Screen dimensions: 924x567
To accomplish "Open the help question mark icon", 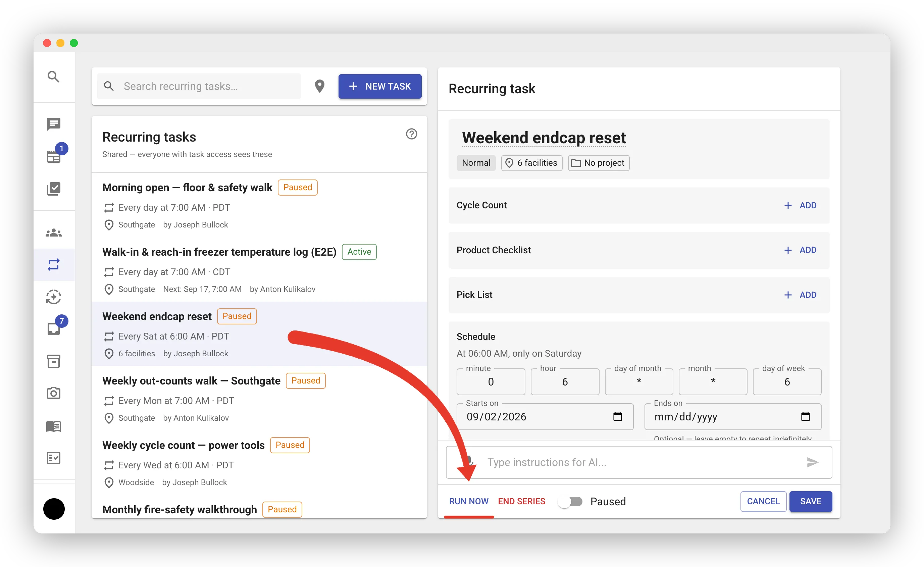I will tap(412, 134).
